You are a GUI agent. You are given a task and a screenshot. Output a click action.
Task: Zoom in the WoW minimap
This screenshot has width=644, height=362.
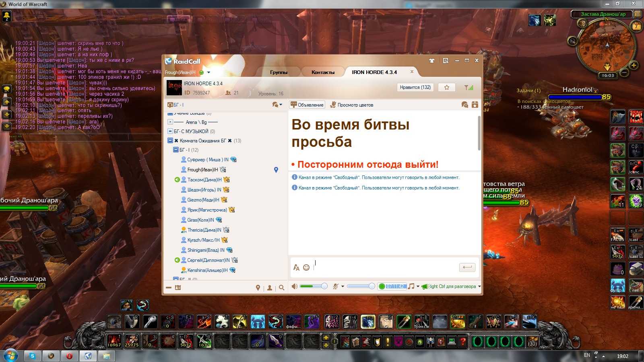[x=634, y=65]
